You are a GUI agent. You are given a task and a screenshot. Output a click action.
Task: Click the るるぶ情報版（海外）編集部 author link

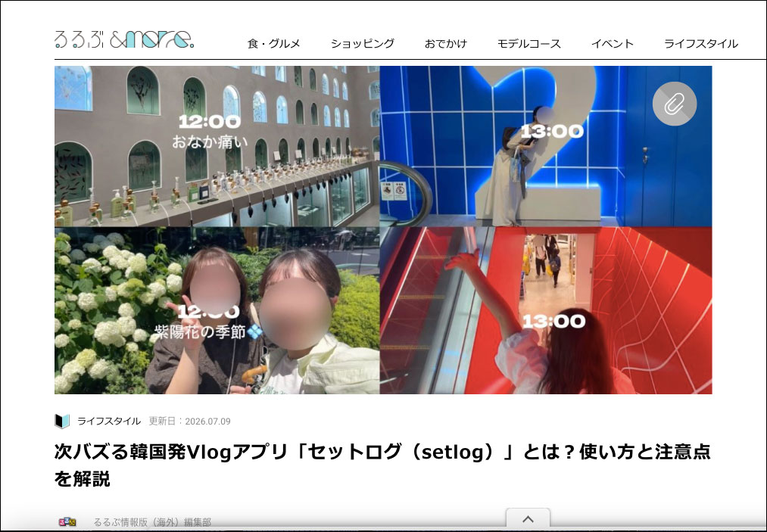tap(152, 522)
